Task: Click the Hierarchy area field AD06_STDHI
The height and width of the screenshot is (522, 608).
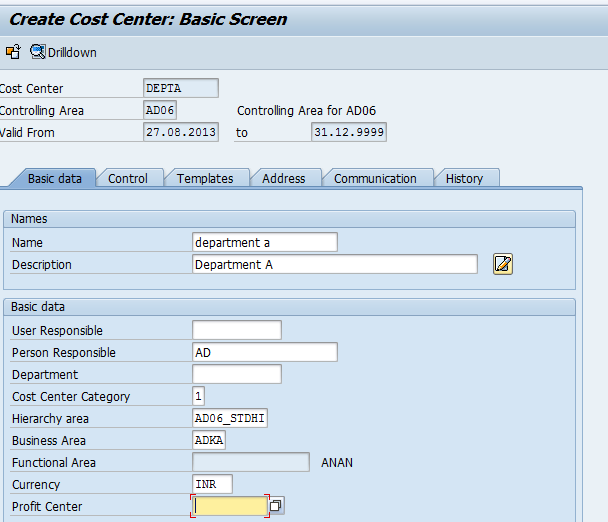Action: pos(230,418)
